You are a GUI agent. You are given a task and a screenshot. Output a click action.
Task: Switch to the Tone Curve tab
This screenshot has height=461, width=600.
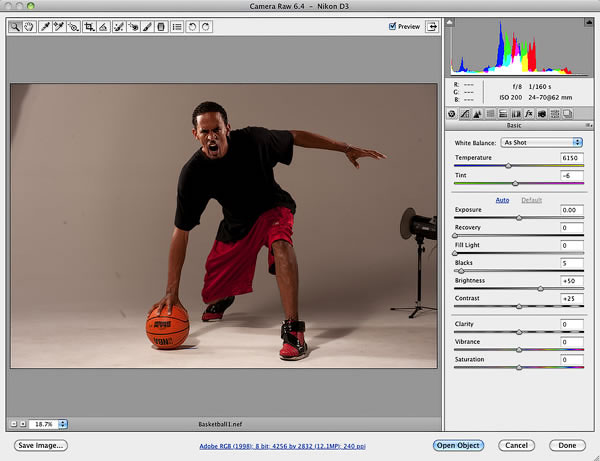[x=465, y=114]
